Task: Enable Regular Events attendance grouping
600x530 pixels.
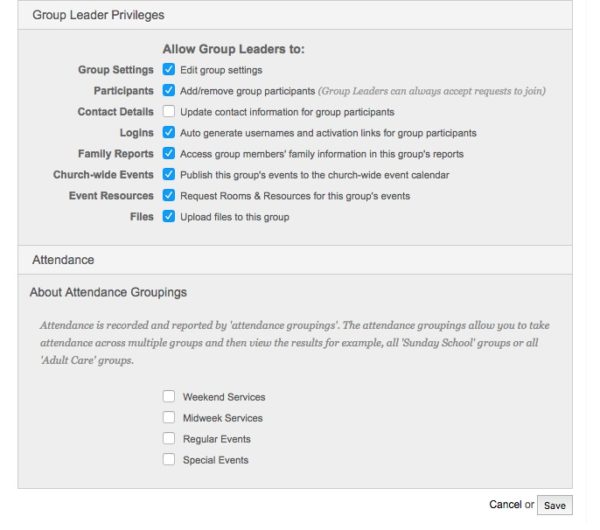Action: point(169,439)
